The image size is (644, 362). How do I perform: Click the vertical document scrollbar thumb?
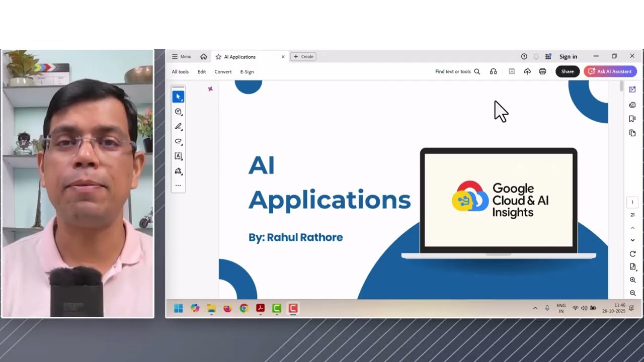point(622,86)
